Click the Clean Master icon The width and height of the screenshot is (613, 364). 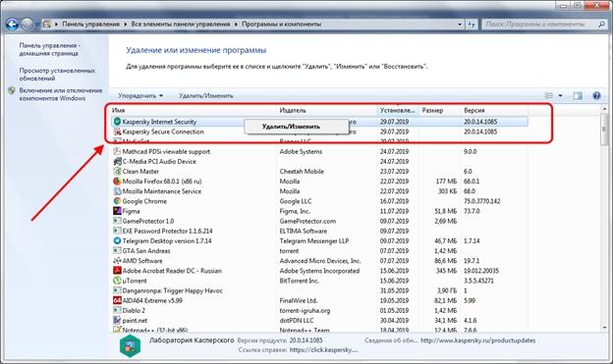[x=117, y=172]
